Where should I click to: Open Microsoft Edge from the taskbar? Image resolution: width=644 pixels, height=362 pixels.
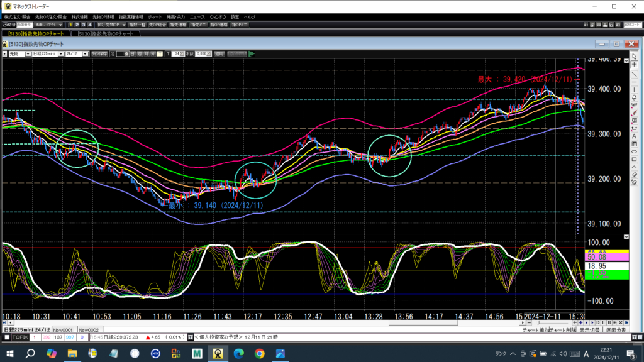click(238, 353)
